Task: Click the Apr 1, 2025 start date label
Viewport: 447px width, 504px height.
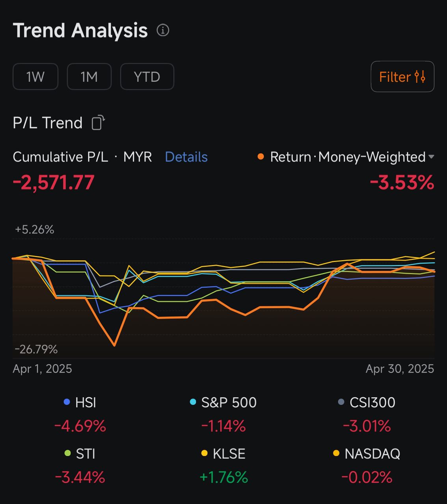Action: click(43, 369)
